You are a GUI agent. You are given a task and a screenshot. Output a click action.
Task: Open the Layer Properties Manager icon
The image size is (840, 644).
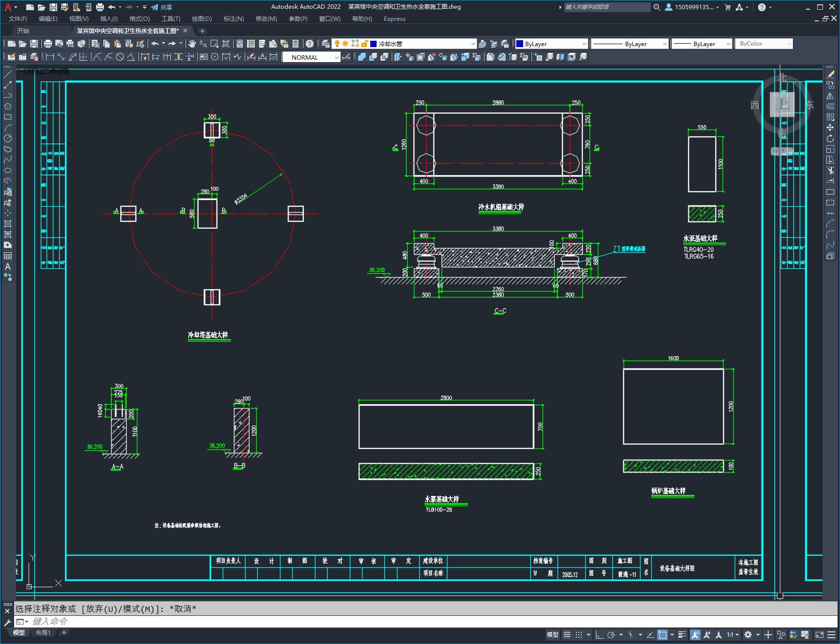(325, 44)
